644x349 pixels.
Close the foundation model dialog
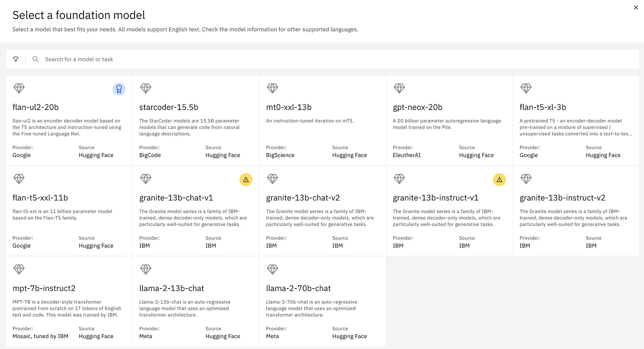click(x=636, y=7)
